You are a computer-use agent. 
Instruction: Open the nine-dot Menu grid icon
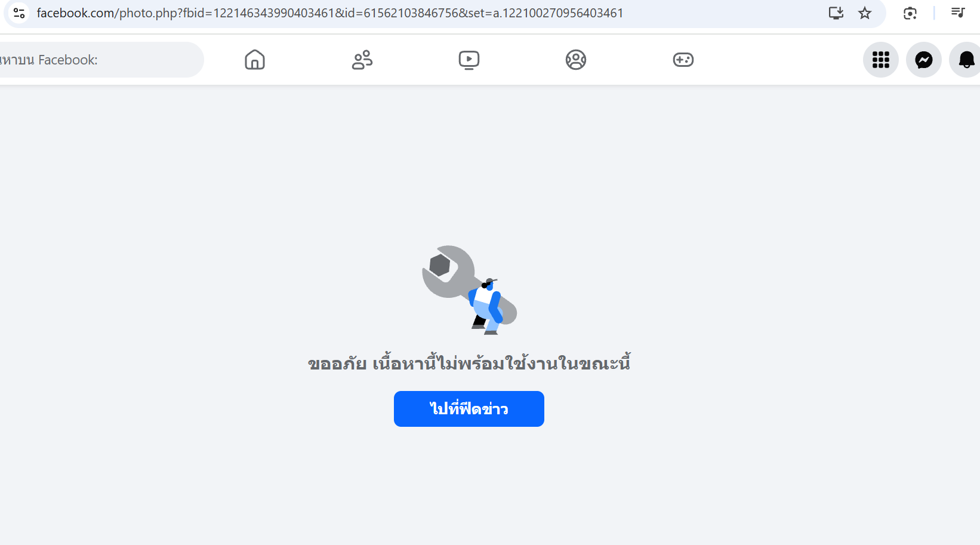(x=881, y=60)
